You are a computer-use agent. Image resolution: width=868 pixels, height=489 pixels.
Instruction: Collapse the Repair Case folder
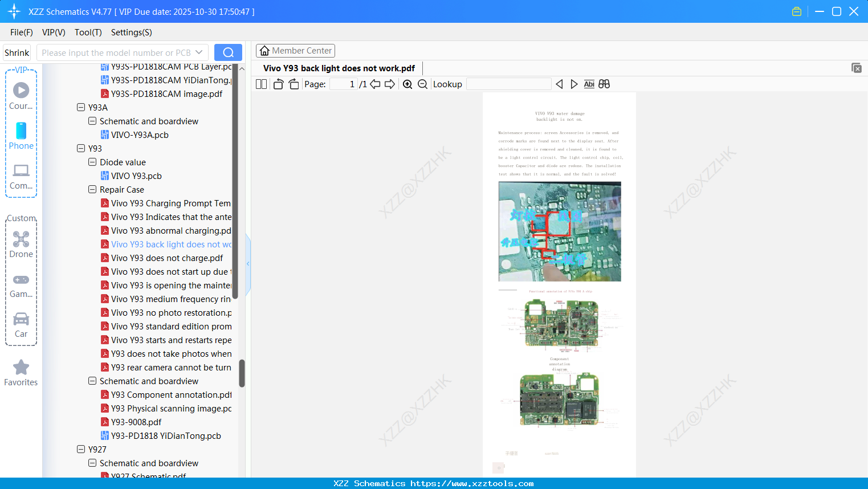click(92, 189)
